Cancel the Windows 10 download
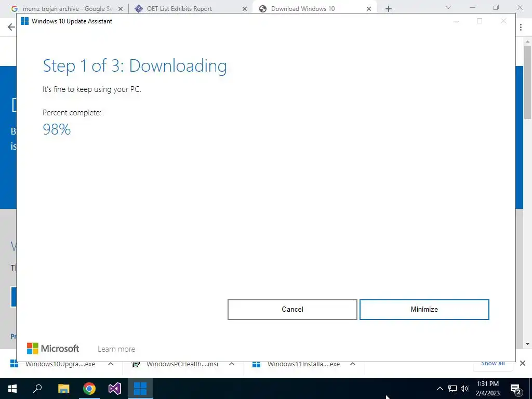The image size is (532, 399). coord(292,310)
